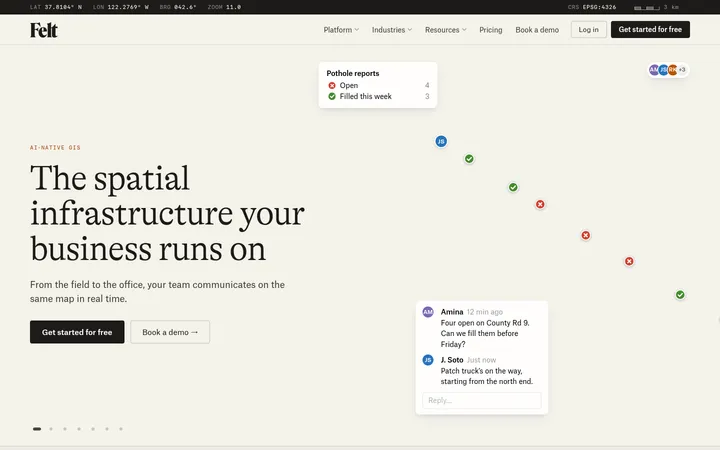This screenshot has width=720, height=450.
Task: Select the active first carousel indicator
Action: coord(37,429)
